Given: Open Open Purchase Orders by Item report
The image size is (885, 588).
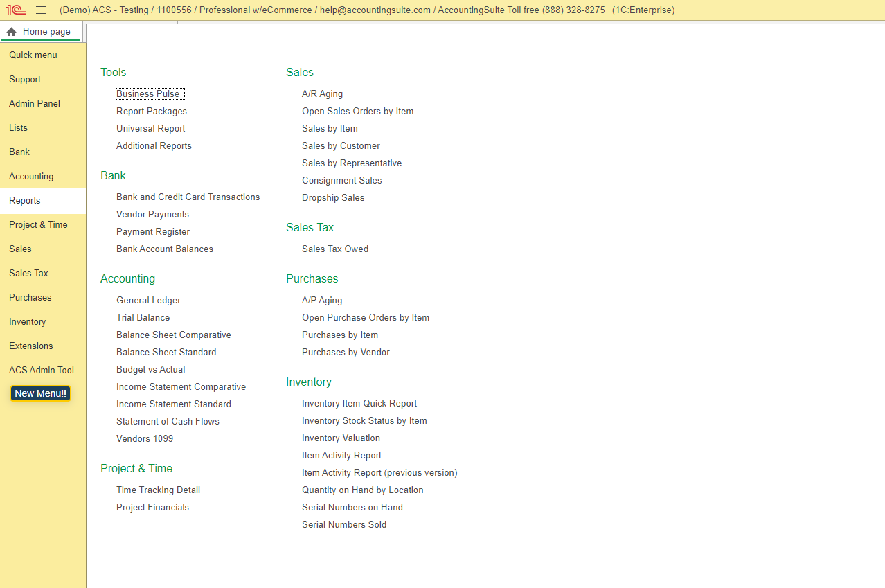Looking at the screenshot, I should (366, 318).
